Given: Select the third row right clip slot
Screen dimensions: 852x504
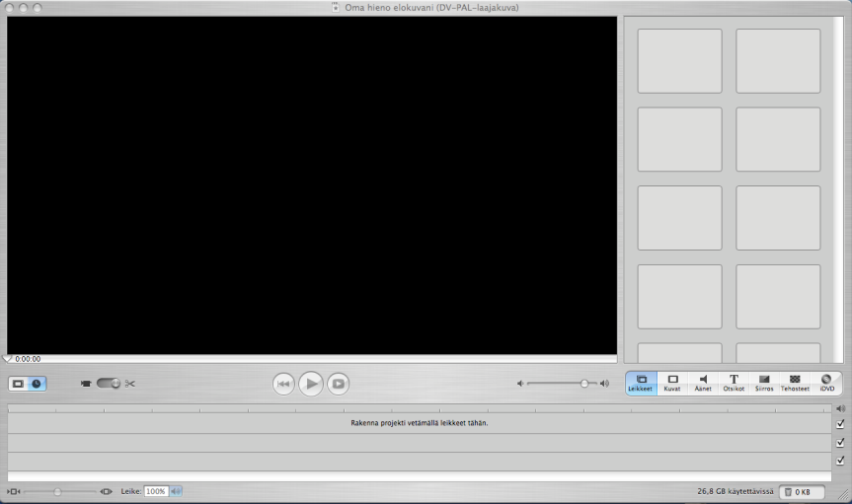Looking at the screenshot, I should (778, 218).
